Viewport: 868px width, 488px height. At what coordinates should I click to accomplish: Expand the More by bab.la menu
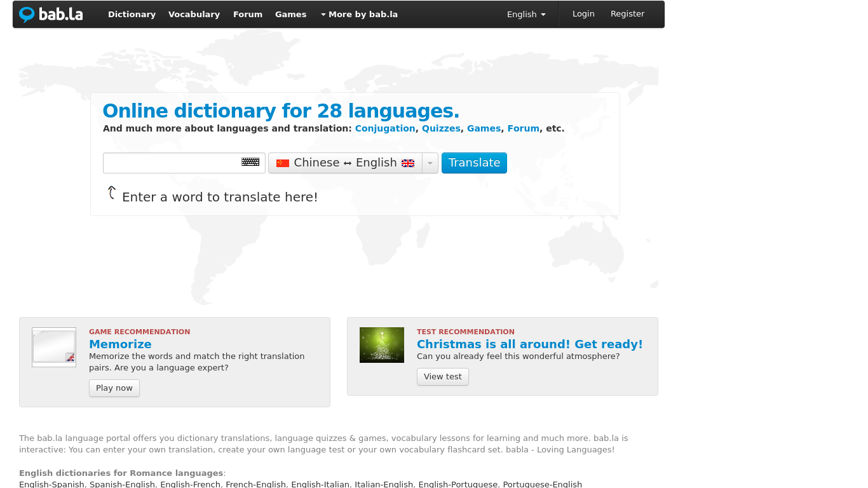click(x=359, y=14)
